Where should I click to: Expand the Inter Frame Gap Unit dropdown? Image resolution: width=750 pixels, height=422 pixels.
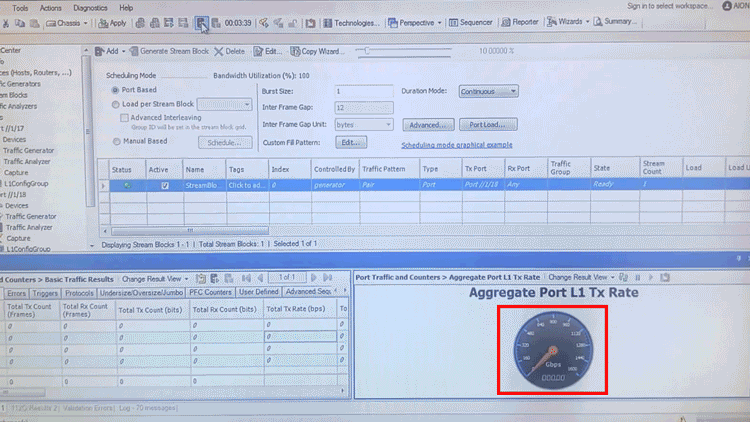point(364,125)
